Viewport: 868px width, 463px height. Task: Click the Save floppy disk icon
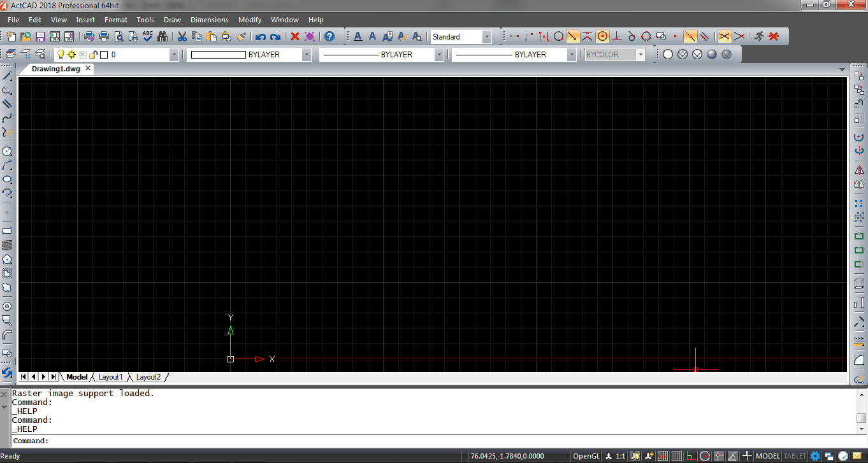40,37
